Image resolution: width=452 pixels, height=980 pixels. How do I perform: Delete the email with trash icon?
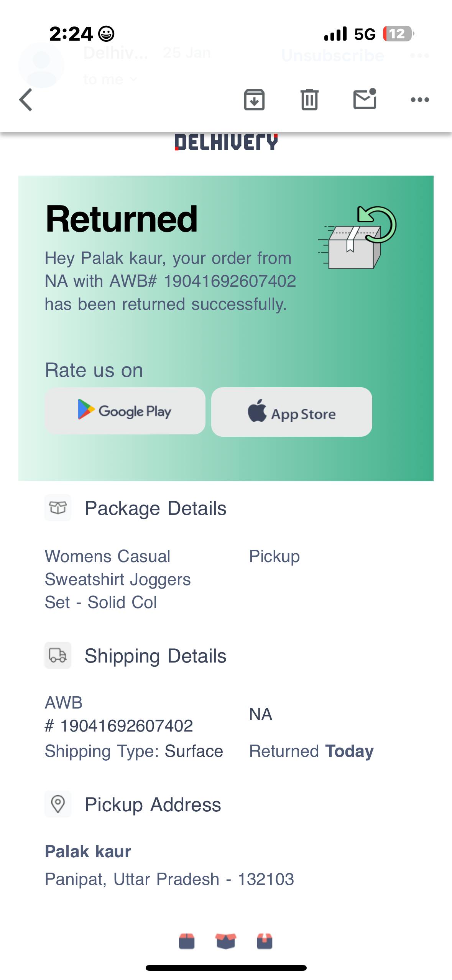(309, 100)
